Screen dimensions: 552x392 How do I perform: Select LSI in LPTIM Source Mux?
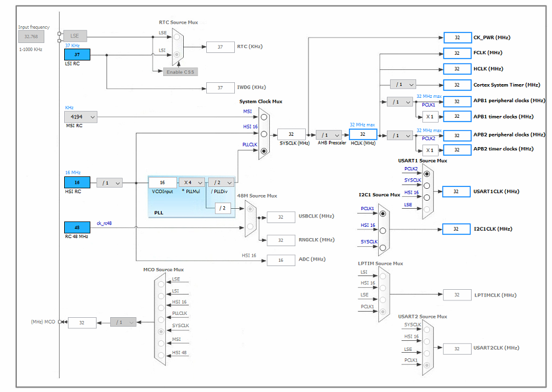[x=383, y=276]
